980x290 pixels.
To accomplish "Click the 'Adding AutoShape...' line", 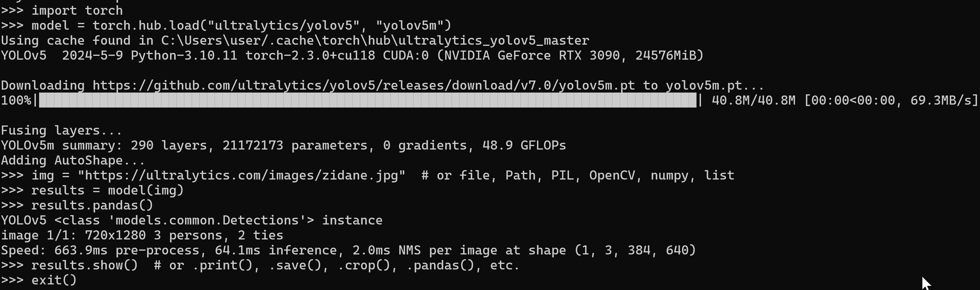I will coord(73,160).
